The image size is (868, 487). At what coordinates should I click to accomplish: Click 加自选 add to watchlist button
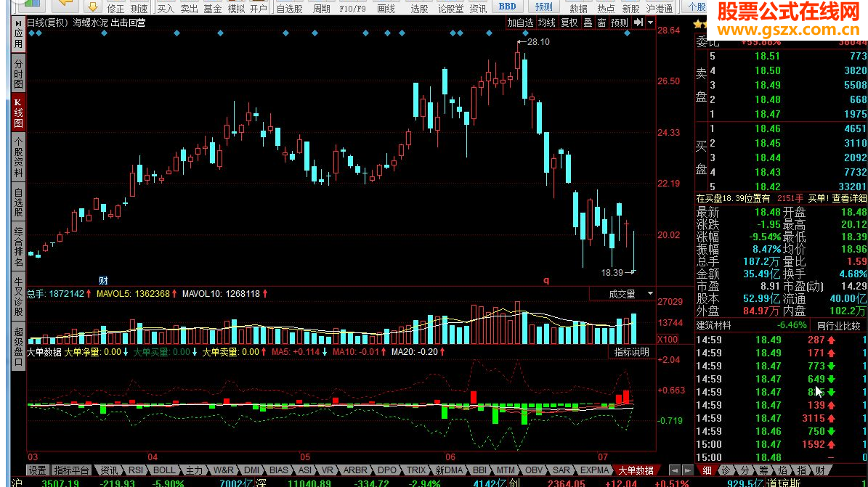[x=520, y=22]
